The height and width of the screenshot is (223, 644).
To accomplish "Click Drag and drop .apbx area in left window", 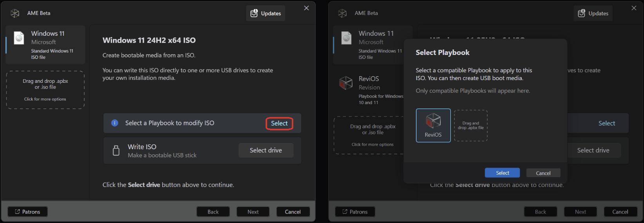I will click(x=45, y=90).
